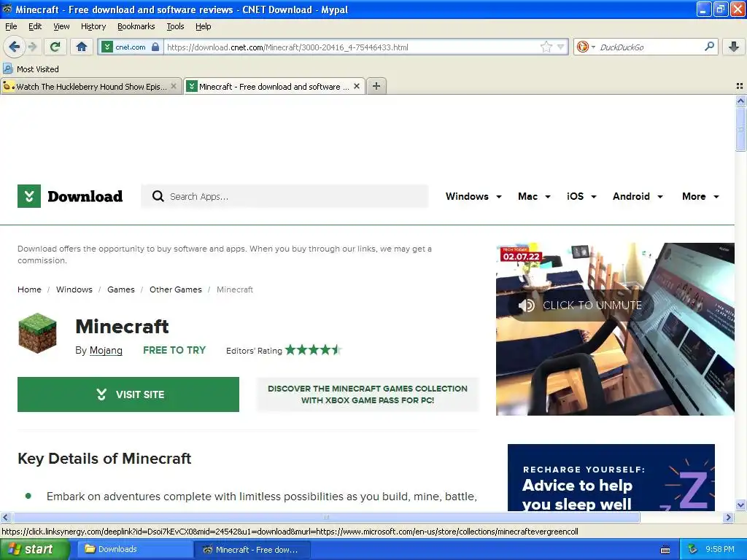Expand the Mac category dropdown
747x560 pixels.
(534, 196)
